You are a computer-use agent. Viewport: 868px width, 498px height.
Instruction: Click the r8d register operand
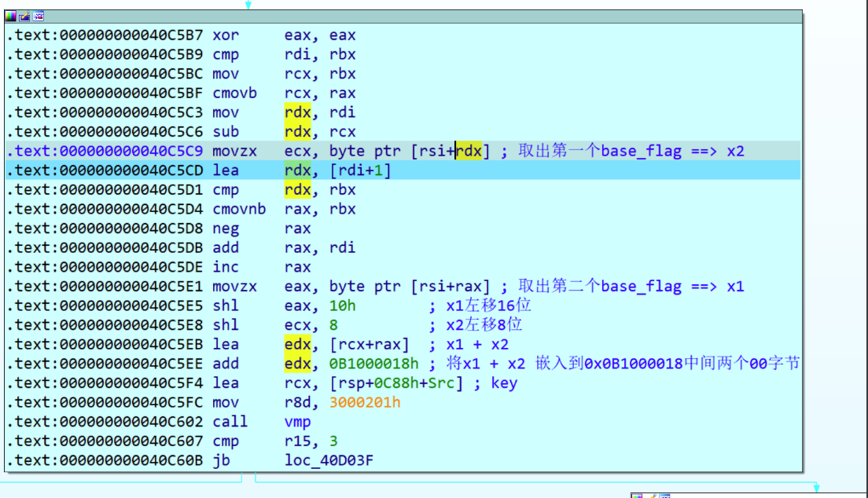coord(299,402)
